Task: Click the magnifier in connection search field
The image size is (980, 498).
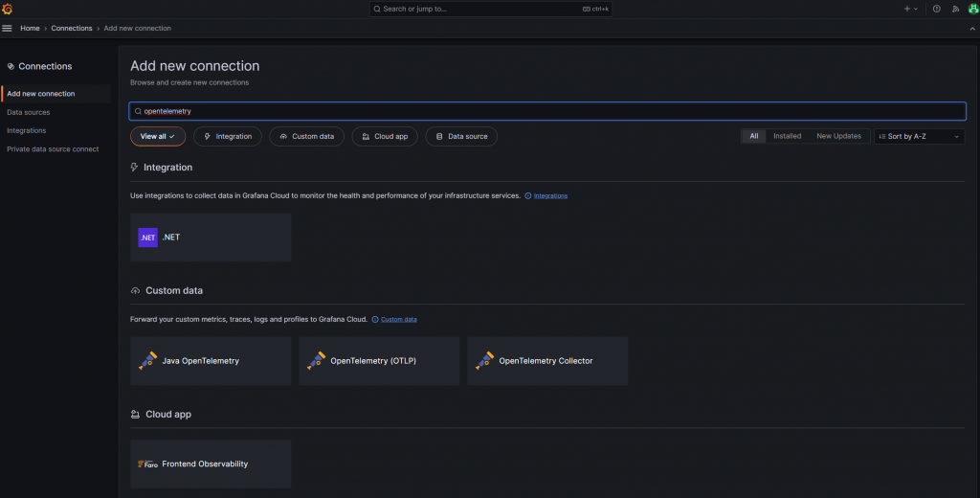Action: pyautogui.click(x=138, y=111)
